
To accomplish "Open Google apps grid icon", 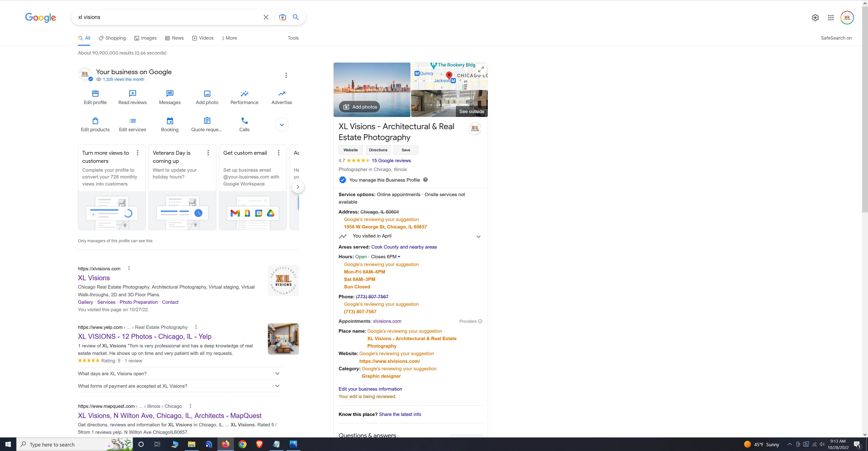I will pos(831,17).
